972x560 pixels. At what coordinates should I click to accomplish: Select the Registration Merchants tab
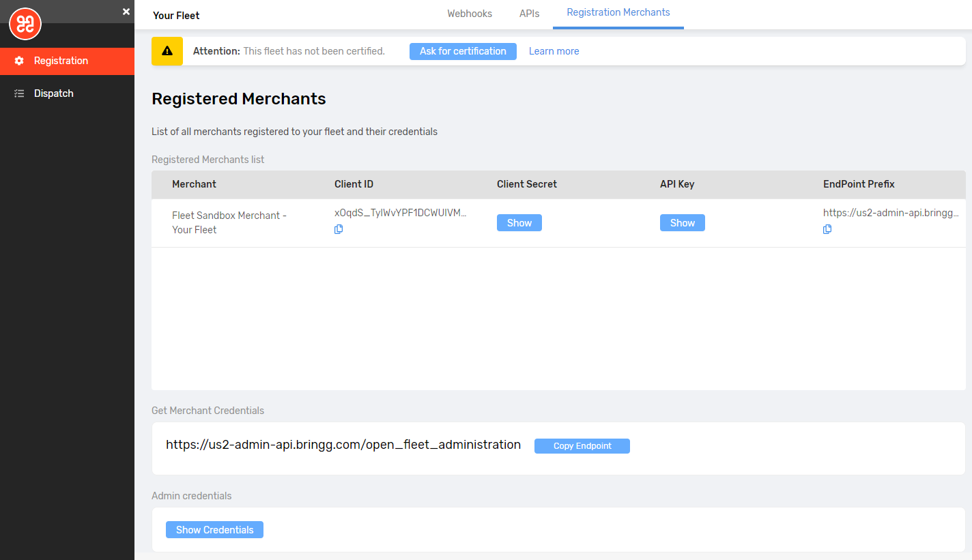pos(618,13)
